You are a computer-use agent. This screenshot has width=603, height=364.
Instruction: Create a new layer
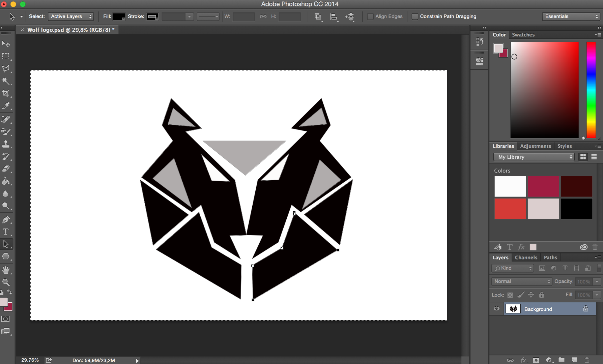point(574,360)
